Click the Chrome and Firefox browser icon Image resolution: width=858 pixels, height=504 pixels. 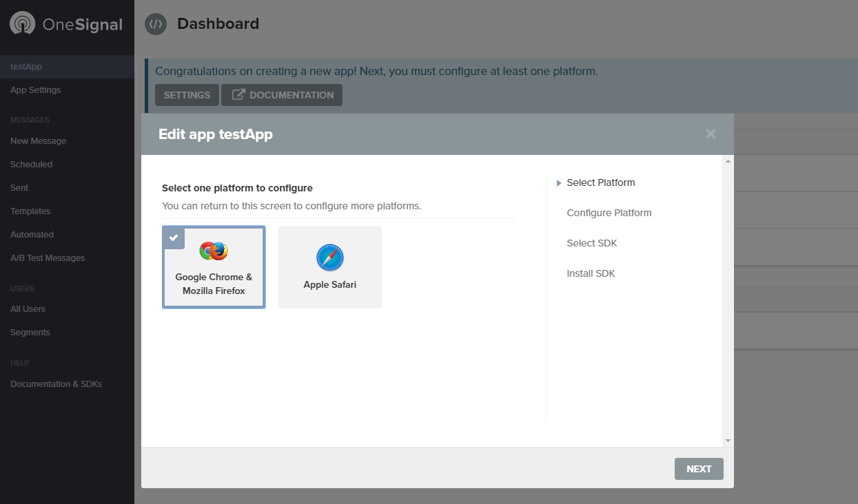point(214,251)
